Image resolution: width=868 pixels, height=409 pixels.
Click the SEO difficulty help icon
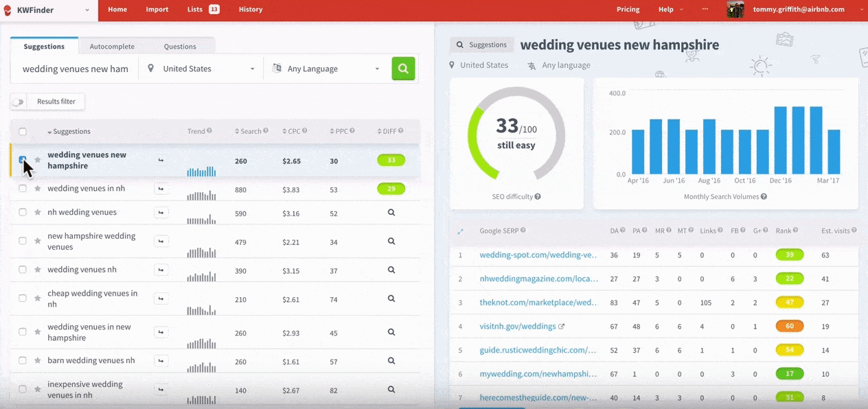coord(538,197)
